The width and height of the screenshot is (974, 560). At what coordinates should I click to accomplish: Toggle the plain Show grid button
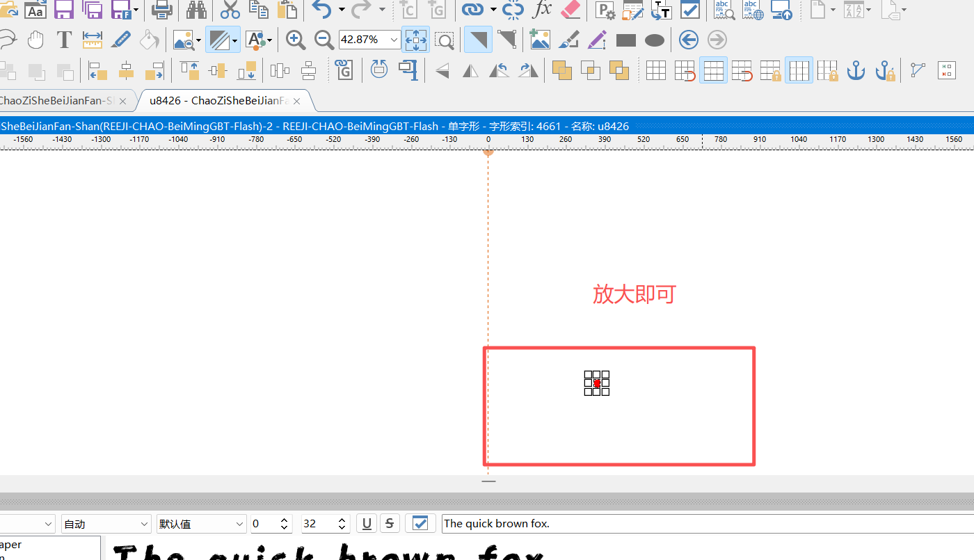(656, 70)
